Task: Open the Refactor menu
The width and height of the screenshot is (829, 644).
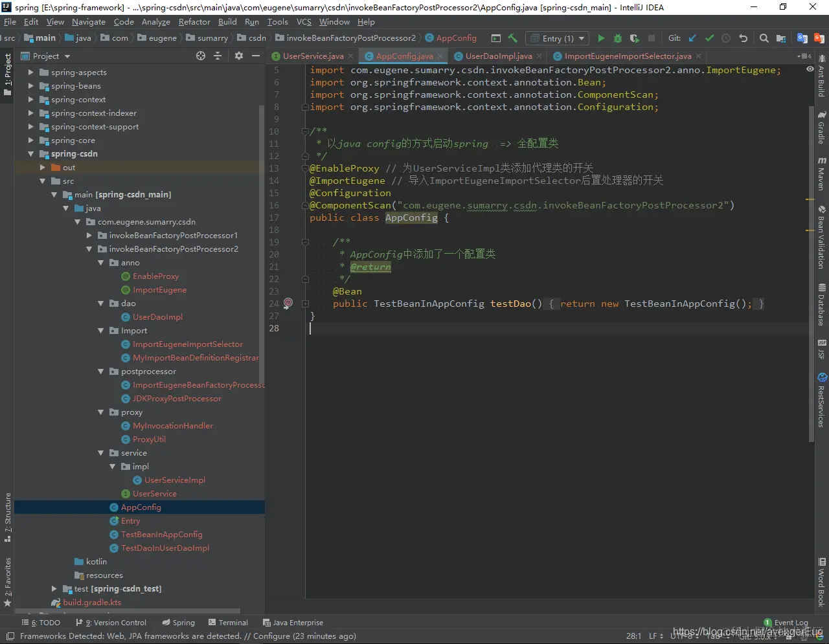Action: 194,21
